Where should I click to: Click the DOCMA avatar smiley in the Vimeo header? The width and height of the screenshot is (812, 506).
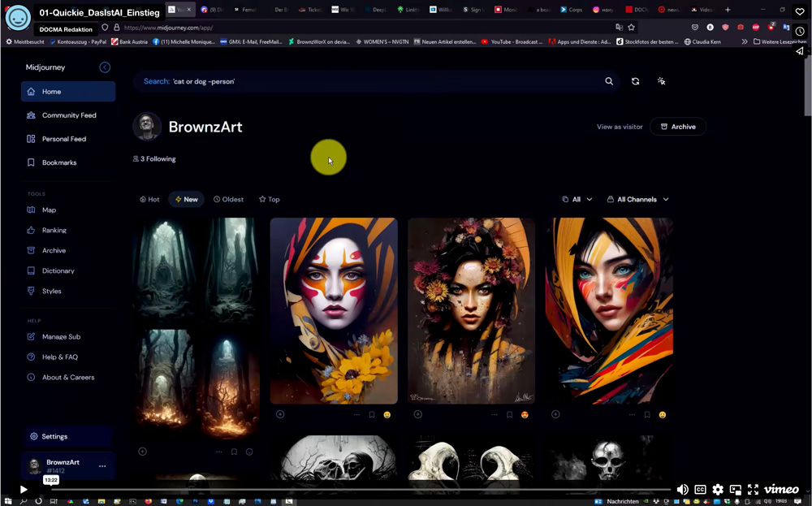[x=18, y=18]
